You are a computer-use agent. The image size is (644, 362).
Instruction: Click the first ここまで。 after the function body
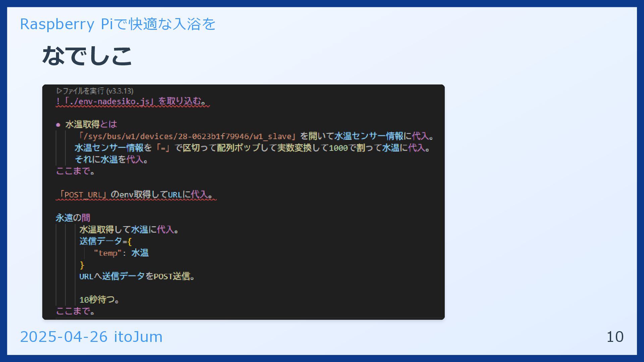[x=75, y=171]
